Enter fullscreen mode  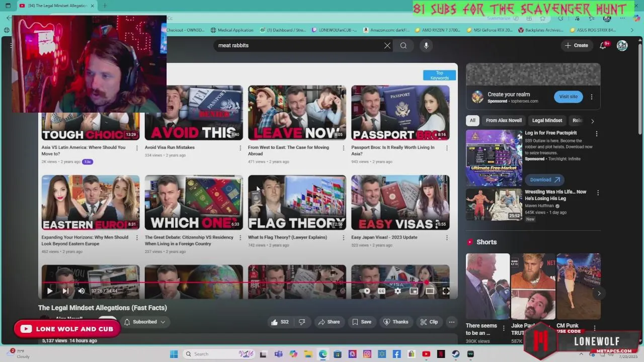pyautogui.click(x=446, y=291)
